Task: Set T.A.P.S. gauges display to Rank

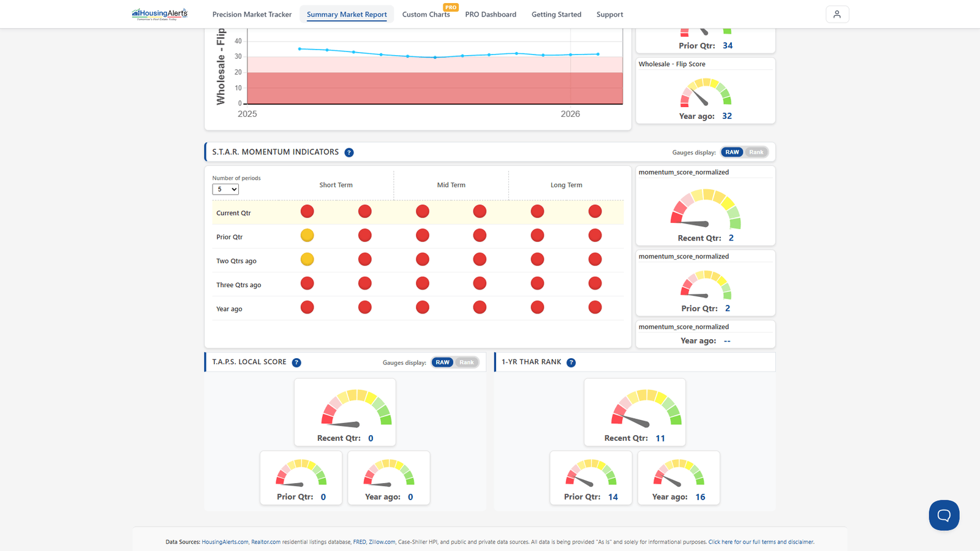Action: point(467,362)
